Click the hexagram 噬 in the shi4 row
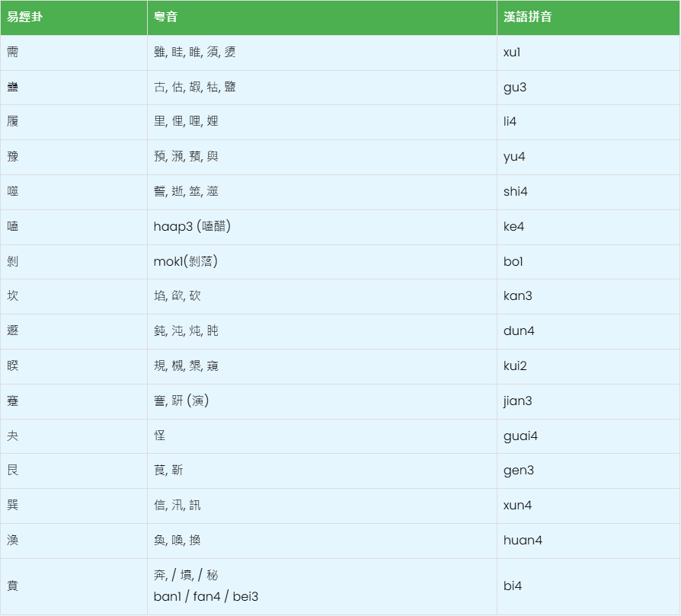 tap(13, 191)
